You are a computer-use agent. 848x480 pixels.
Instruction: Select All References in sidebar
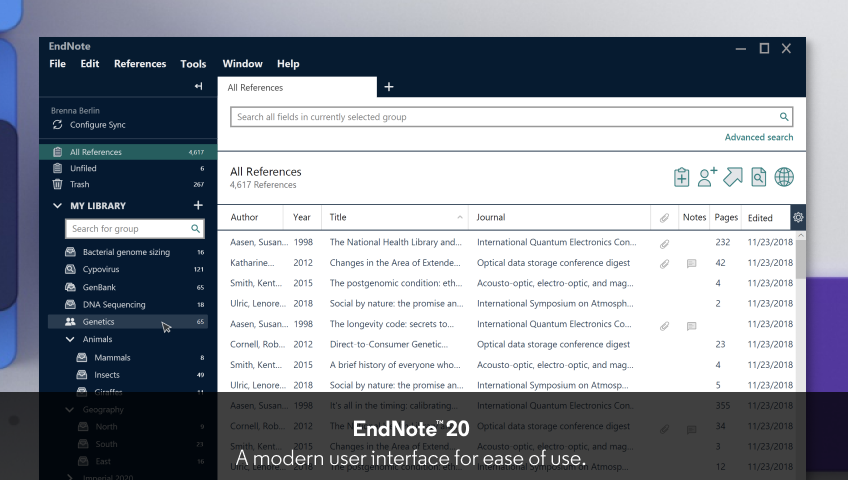tap(128, 152)
